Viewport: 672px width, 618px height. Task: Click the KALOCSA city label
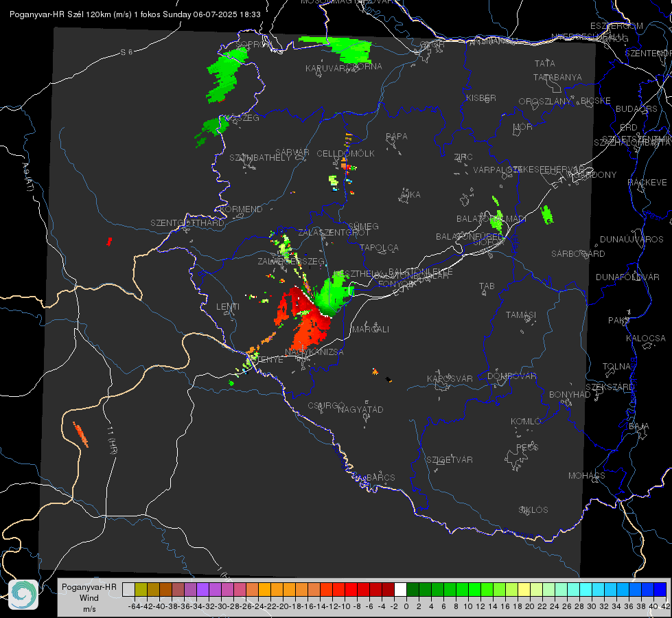pos(646,339)
